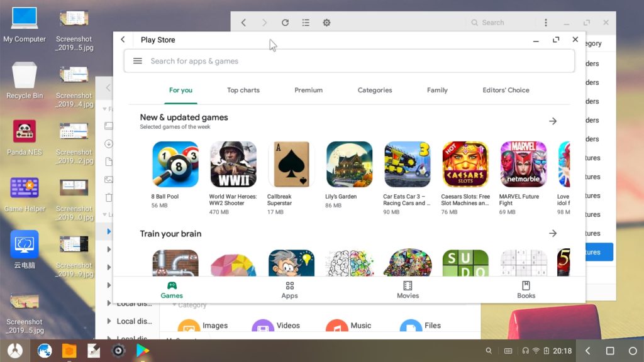Select the Callbreak Superstar spade icon

click(291, 164)
